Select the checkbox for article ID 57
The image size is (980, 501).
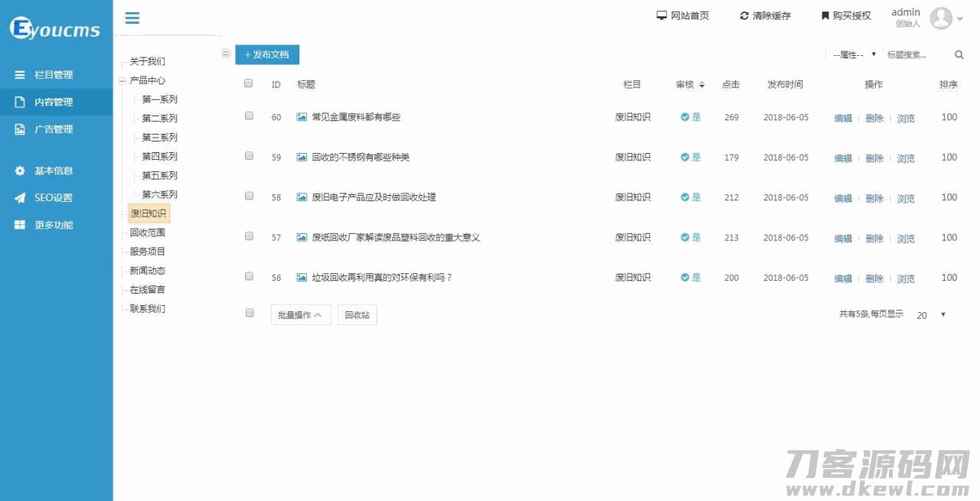(x=249, y=236)
